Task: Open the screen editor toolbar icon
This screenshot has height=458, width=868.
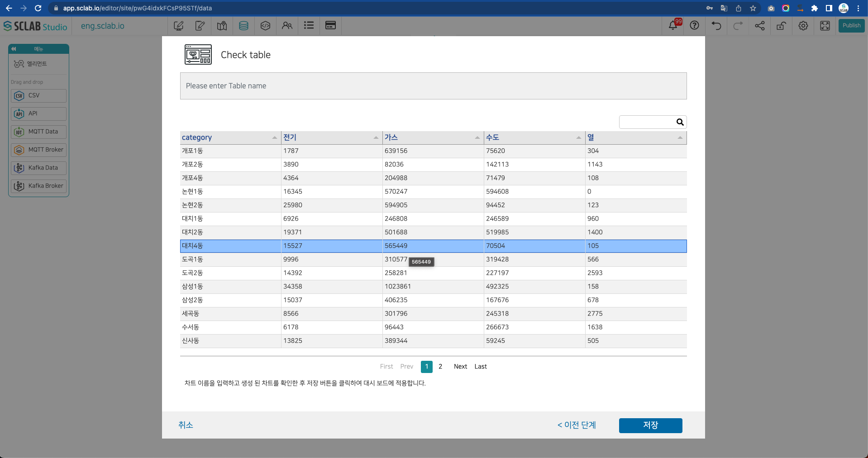Action: (179, 26)
